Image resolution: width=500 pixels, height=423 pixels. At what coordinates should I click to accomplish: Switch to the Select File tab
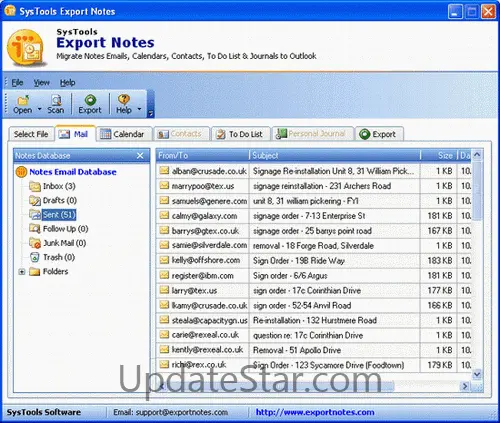31,134
